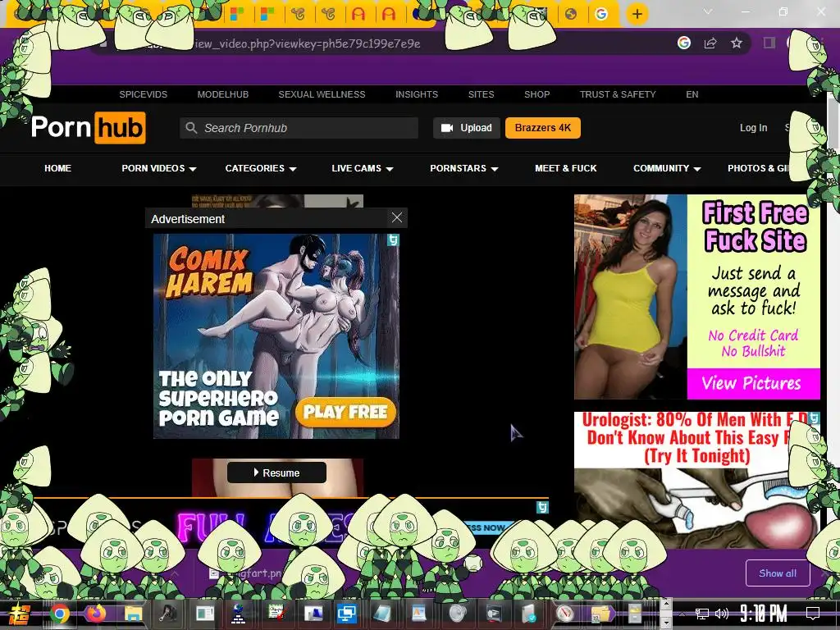Expand the COMMUNITY dropdown menu
Viewport: 840px width, 630px height.
[x=667, y=168]
